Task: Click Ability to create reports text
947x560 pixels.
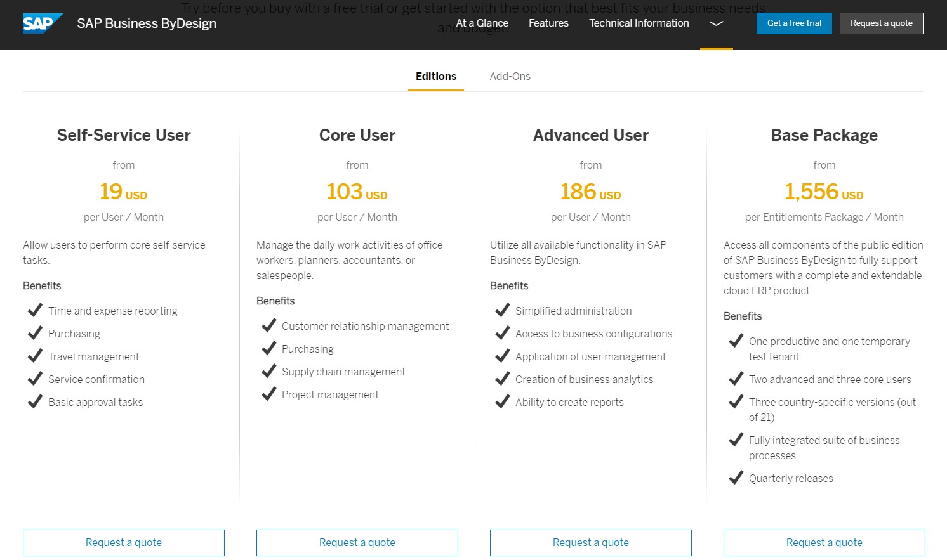Action: (x=569, y=402)
